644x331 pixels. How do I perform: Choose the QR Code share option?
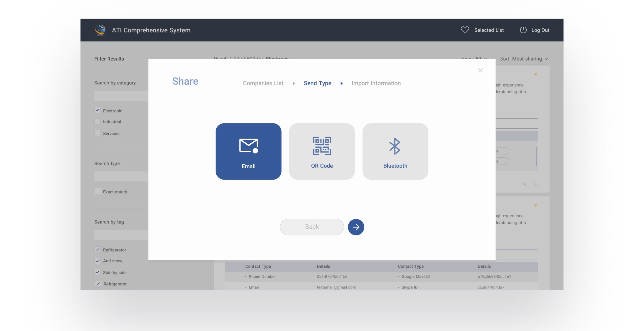pyautogui.click(x=322, y=151)
